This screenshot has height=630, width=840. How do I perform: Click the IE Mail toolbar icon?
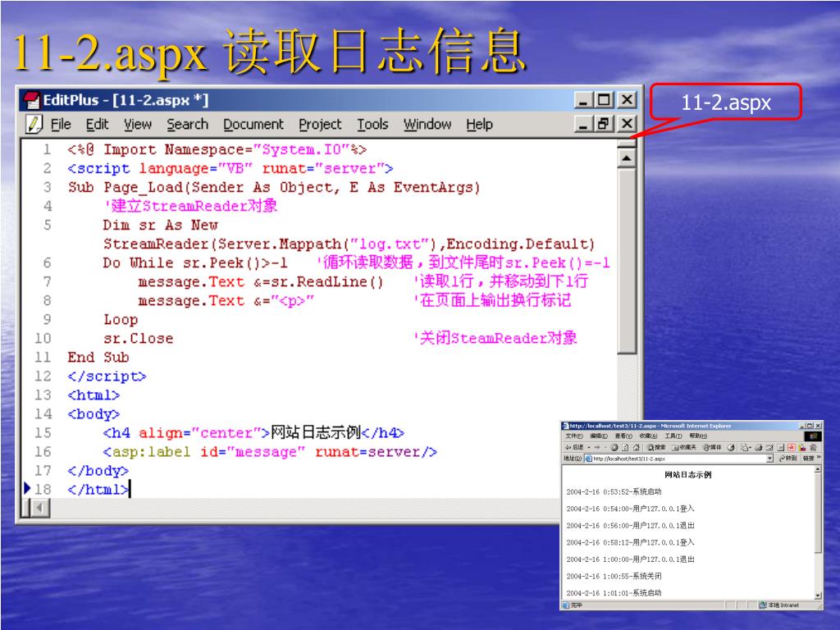[746, 447]
